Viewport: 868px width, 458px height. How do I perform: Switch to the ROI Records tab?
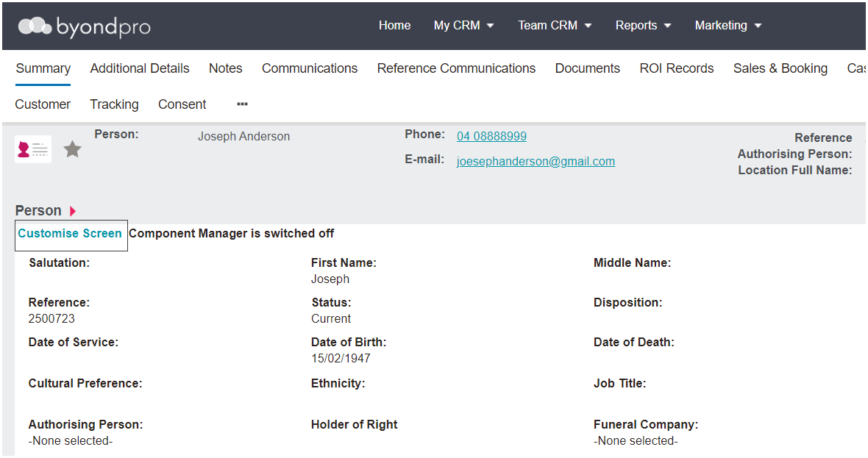click(677, 68)
